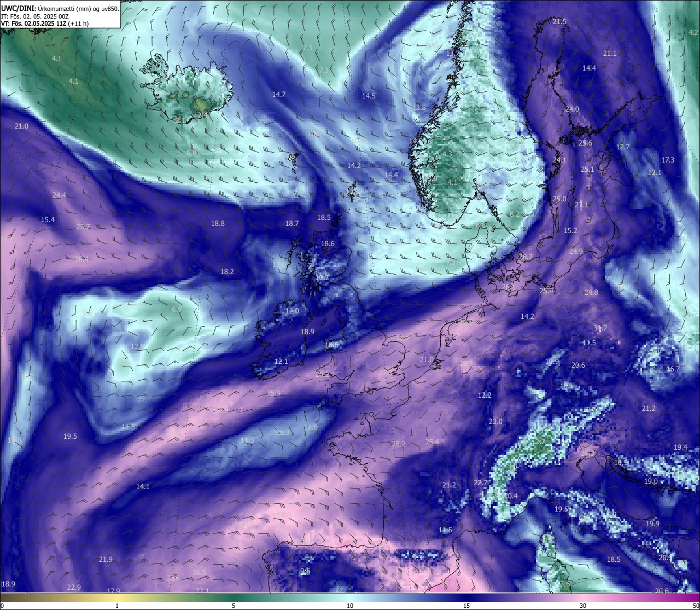700x610 pixels.
Task: Click the 22.9 value on the map
Action: 74,588
